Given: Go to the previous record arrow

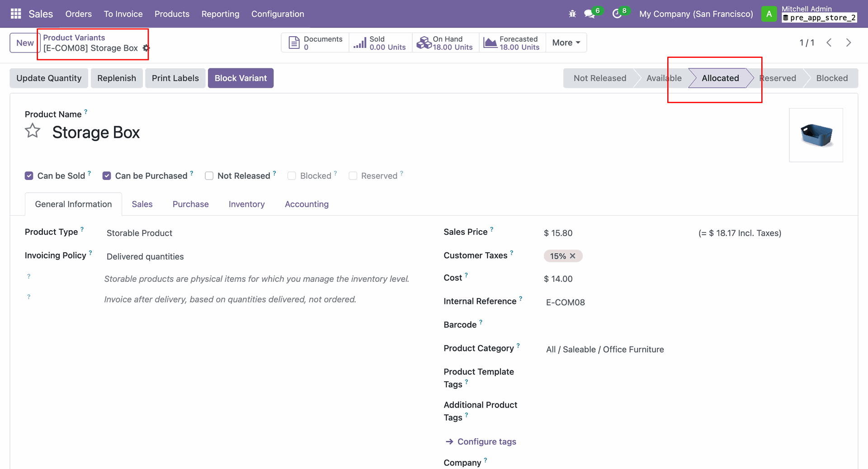Looking at the screenshot, I should click(829, 43).
